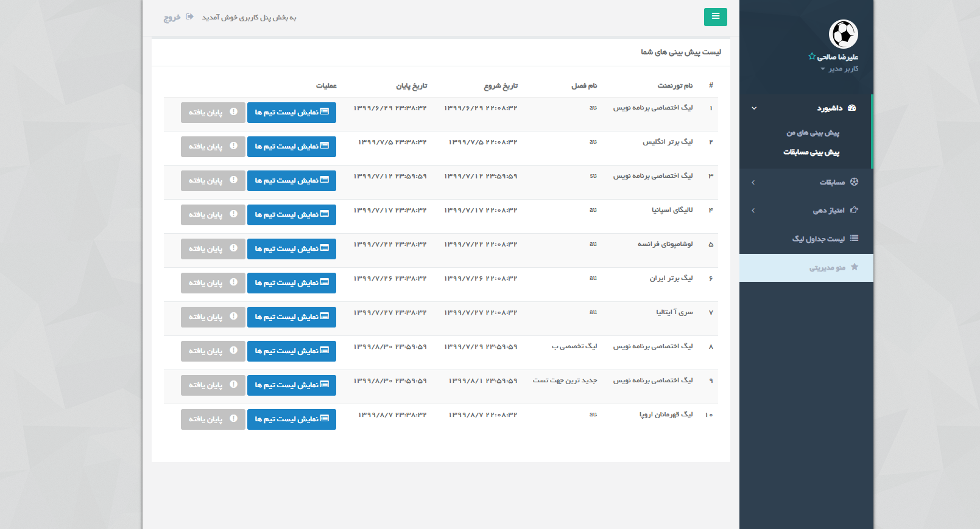Click the logout icon beside خروج

point(189,17)
